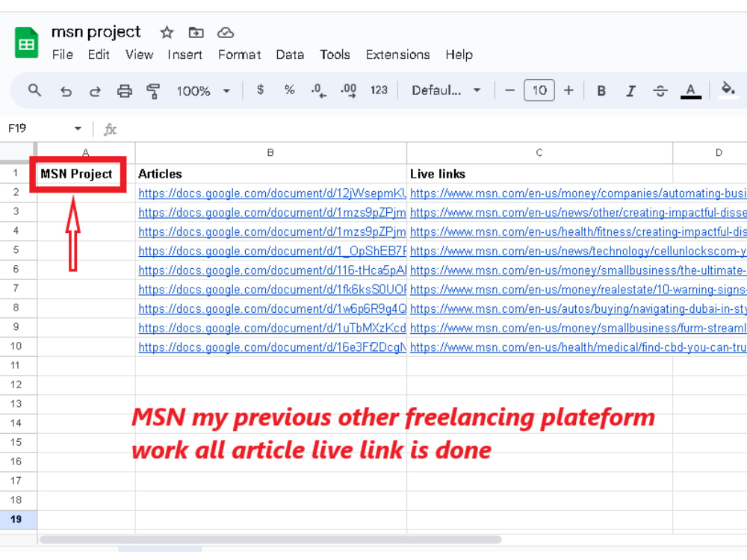This screenshot has width=747, height=560.
Task: Open the Insert menu
Action: [x=185, y=55]
